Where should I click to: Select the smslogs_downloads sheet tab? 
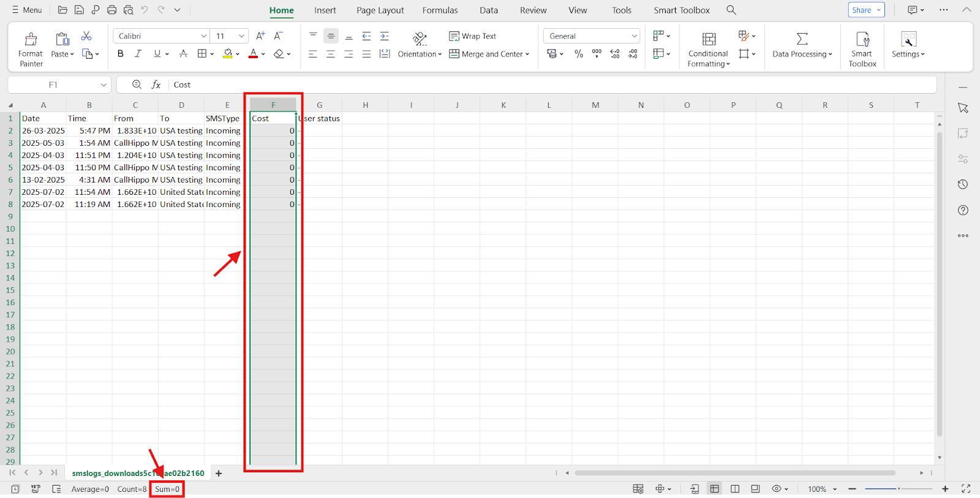tap(138, 473)
